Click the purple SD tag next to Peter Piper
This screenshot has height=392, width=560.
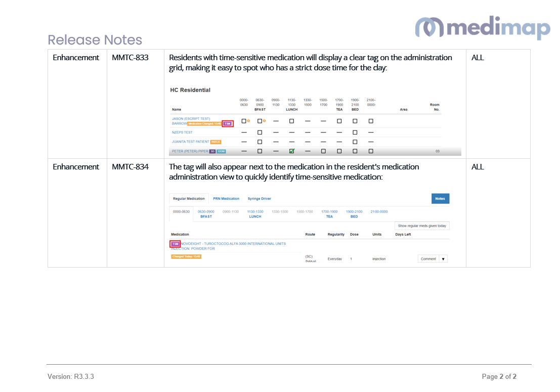point(212,151)
